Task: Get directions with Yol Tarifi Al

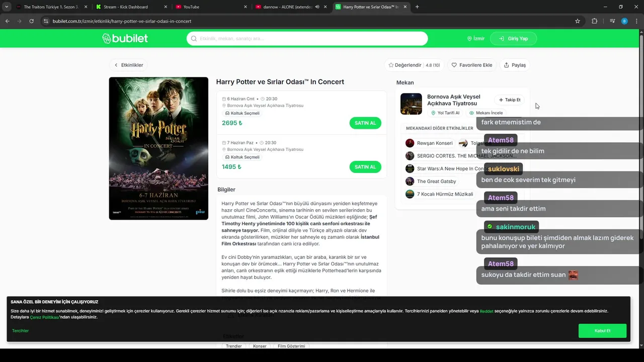Action: click(445, 113)
